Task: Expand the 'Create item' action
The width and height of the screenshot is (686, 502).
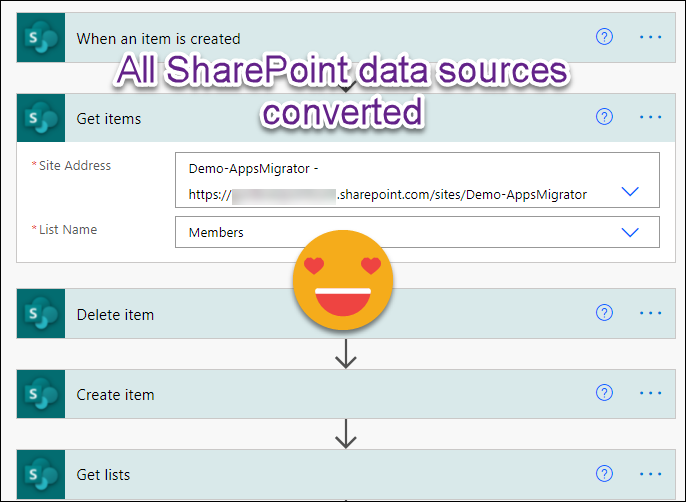Action: [346, 394]
